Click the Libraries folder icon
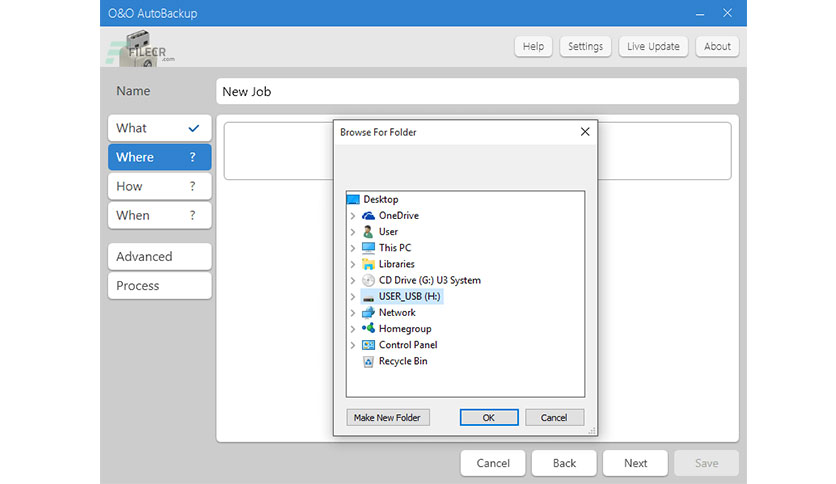 (x=368, y=264)
